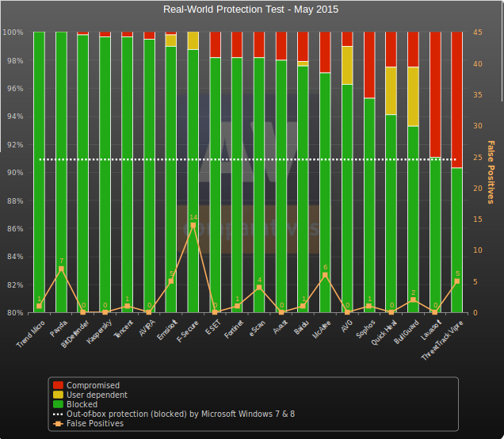Click the Fortinet x-axis label
This screenshot has width=504, height=439.
(x=234, y=329)
